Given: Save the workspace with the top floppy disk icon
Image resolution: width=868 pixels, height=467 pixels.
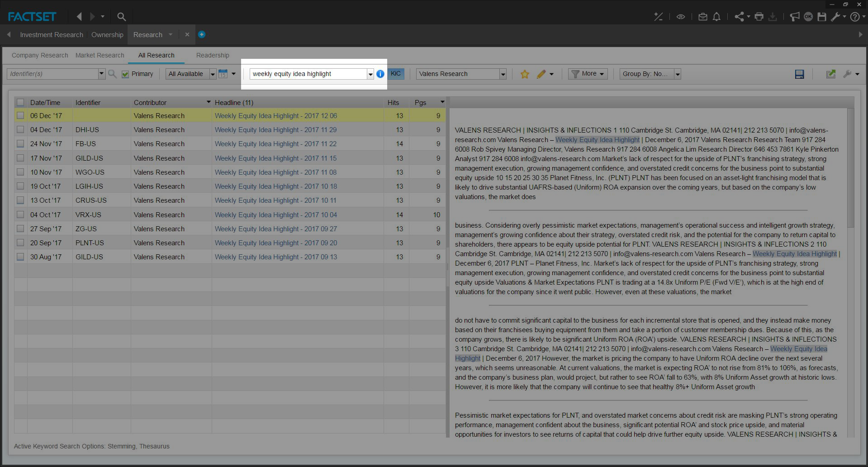Looking at the screenshot, I should point(822,17).
